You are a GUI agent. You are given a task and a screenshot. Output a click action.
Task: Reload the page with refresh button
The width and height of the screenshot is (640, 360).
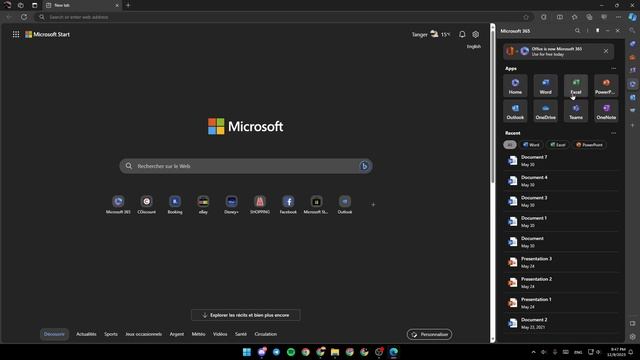24,17
